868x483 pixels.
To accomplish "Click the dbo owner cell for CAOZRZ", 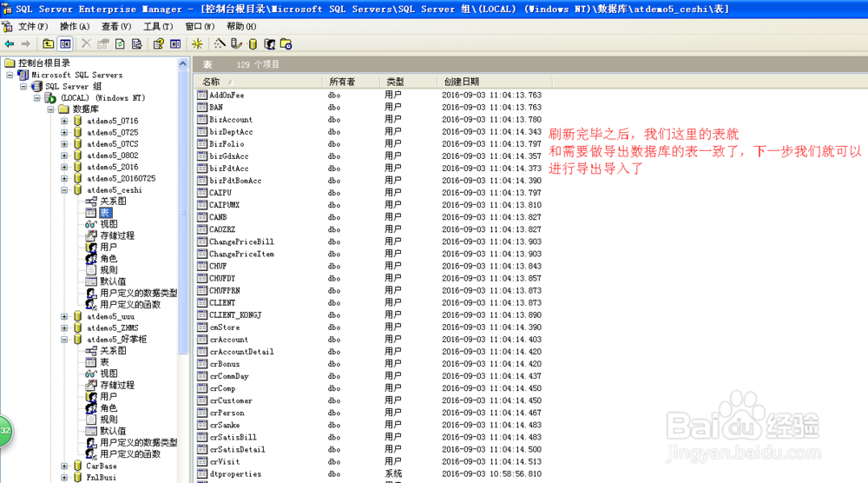I will [334, 229].
